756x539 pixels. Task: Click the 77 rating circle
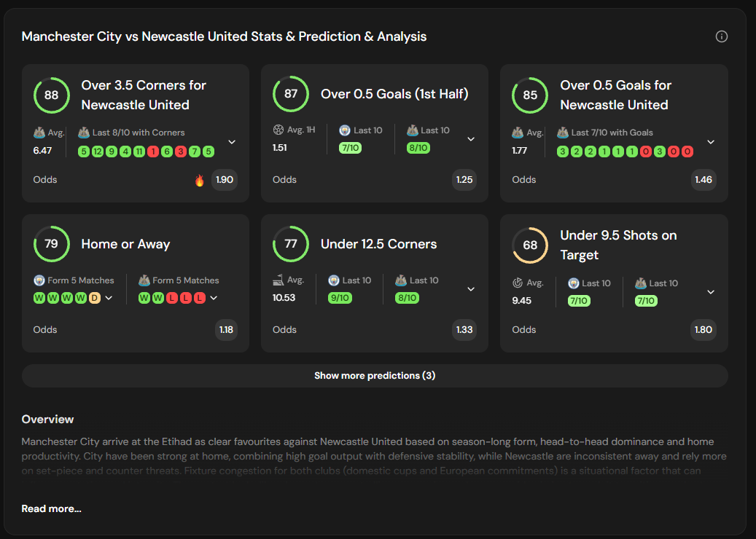[291, 244]
